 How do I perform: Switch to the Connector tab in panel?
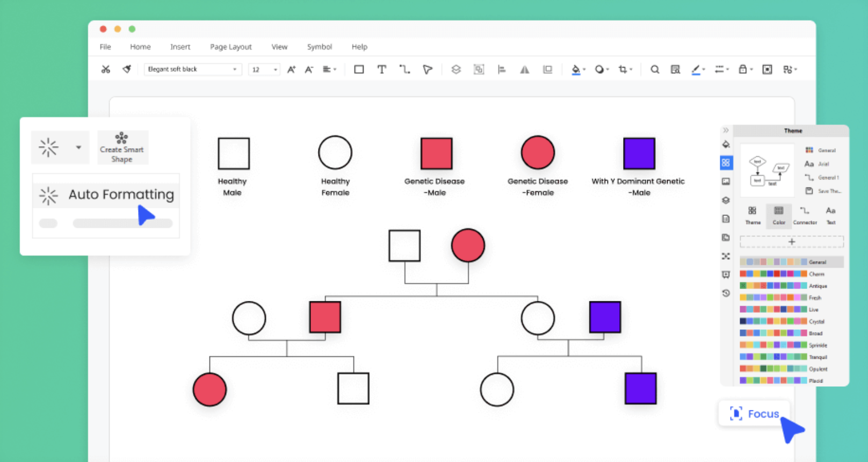tap(805, 215)
